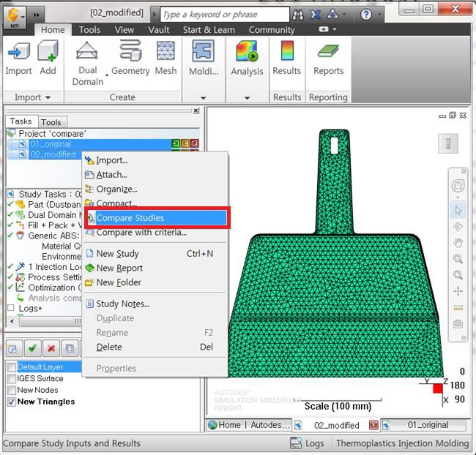The image size is (476, 455).
Task: Toggle the New Nodes layer checkbox
Action: click(12, 390)
